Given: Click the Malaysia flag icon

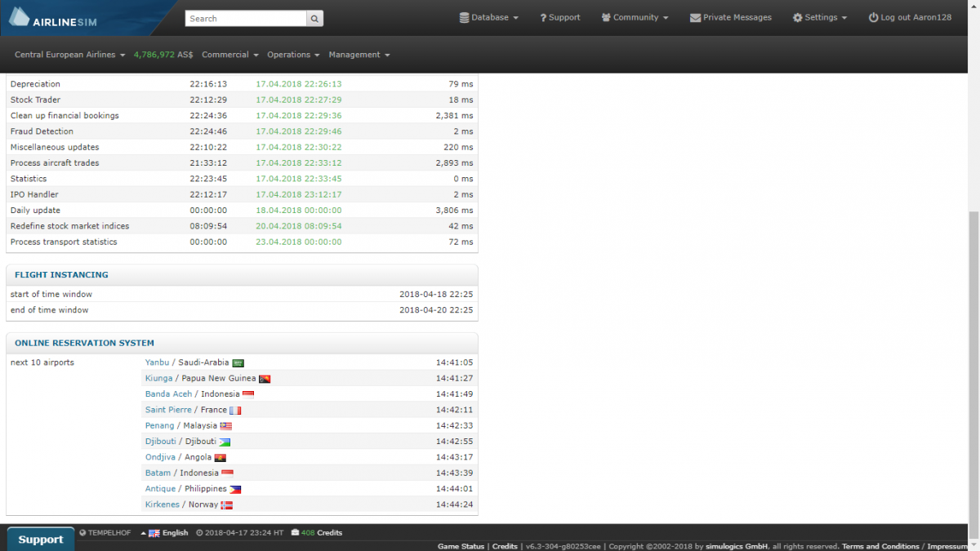Looking at the screenshot, I should click(226, 426).
